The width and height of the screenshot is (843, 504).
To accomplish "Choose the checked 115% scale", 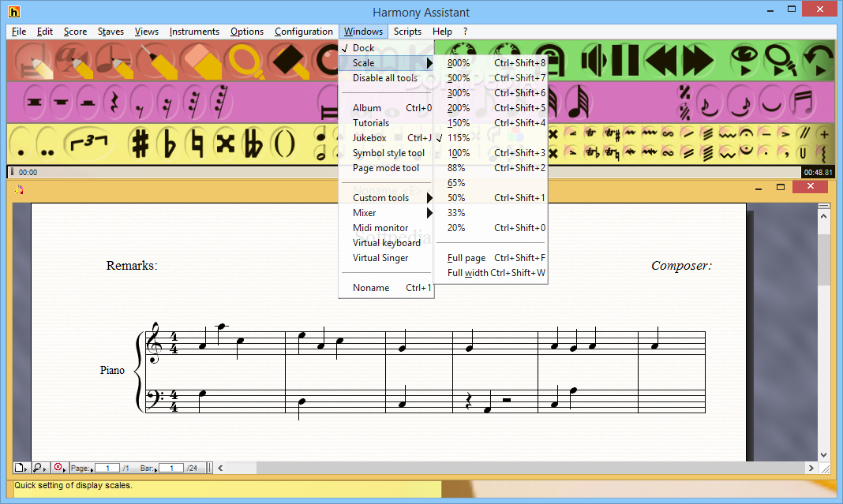I will (x=491, y=138).
